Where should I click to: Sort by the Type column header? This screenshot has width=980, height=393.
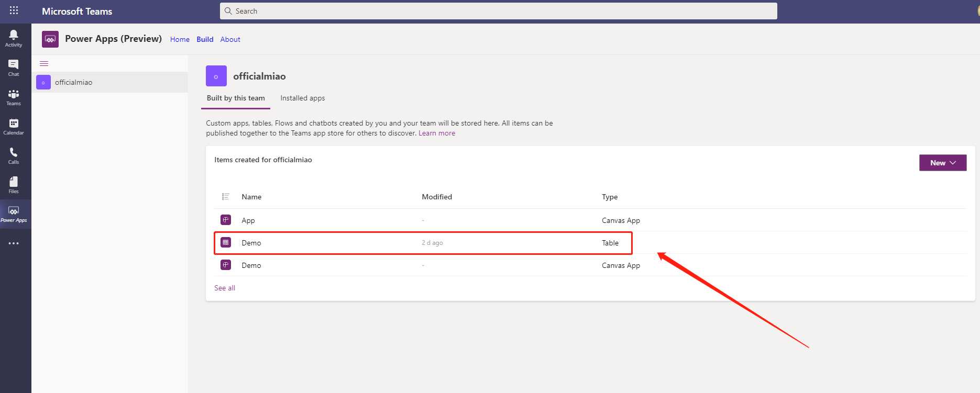click(610, 197)
